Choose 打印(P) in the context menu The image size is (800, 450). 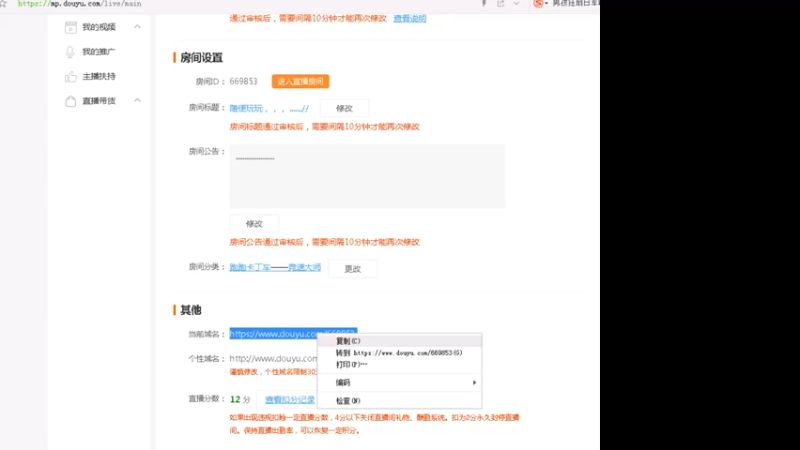tap(399, 364)
